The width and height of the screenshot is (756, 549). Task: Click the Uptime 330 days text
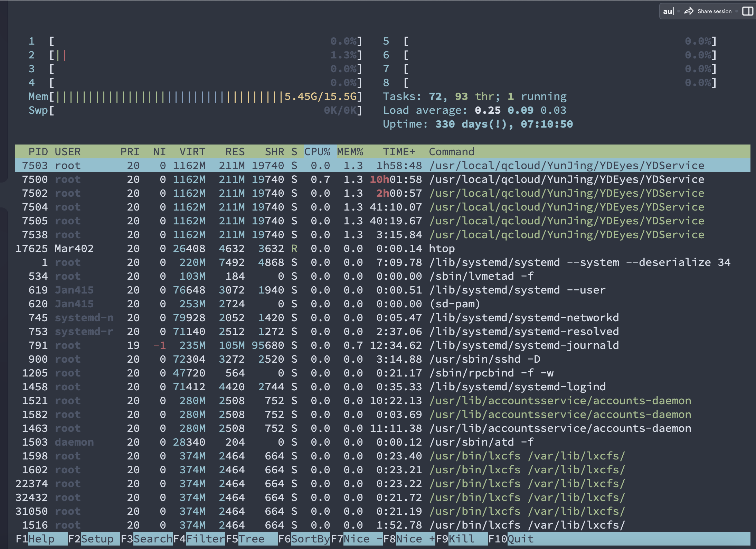[x=478, y=124]
